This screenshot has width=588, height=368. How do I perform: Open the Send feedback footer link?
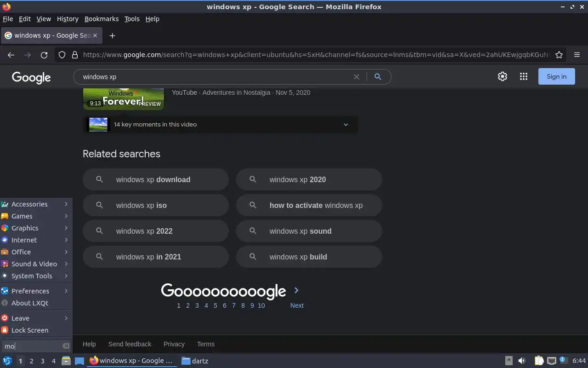click(x=130, y=344)
